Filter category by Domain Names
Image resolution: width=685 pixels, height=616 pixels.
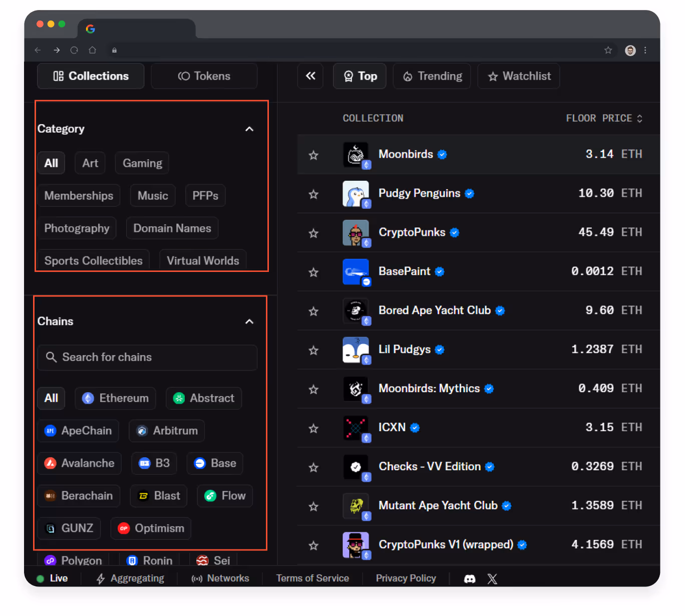172,228
